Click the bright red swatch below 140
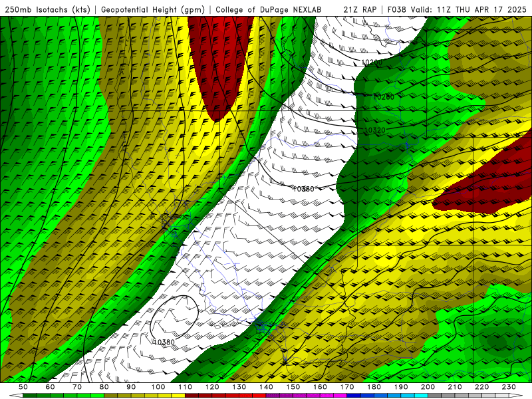This screenshot has height=399, width=532. click(x=259, y=396)
